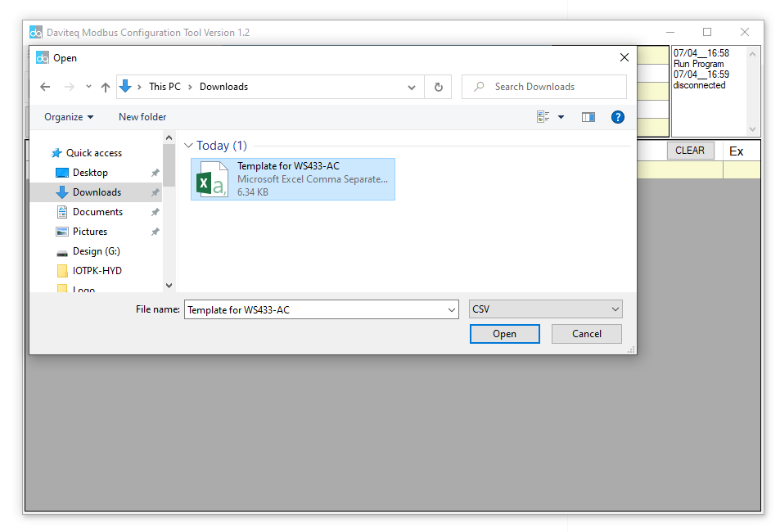Open Pictures in the navigation pane
This screenshot has width=780, height=532.
89,232
